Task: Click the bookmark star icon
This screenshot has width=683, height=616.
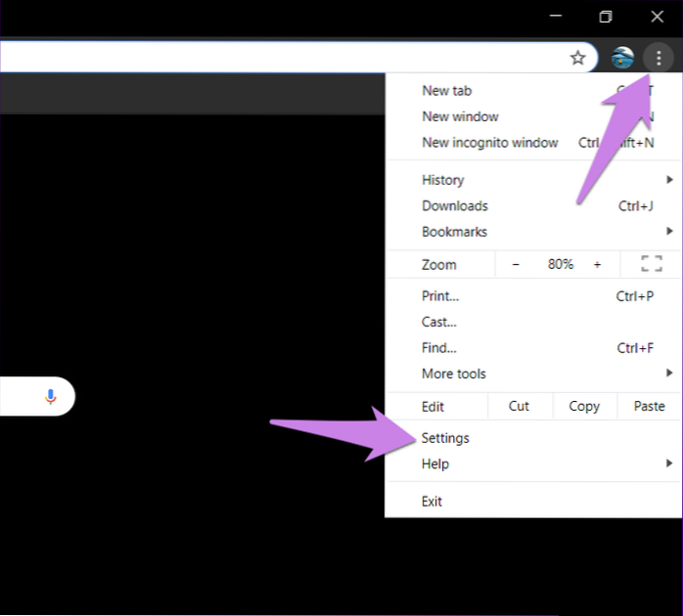Action: pyautogui.click(x=577, y=58)
